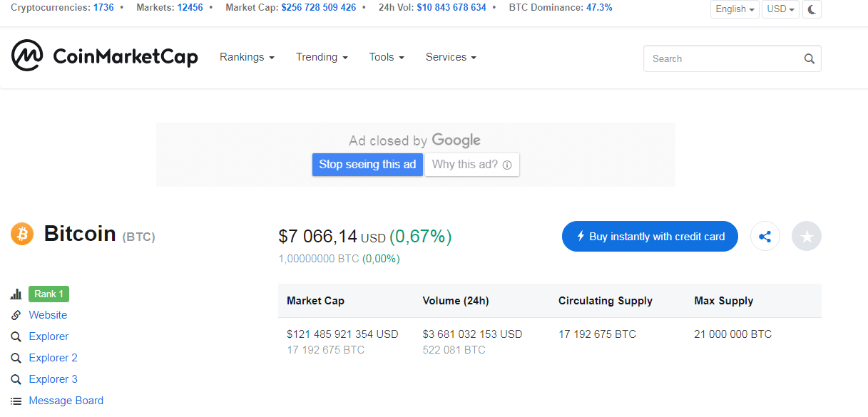This screenshot has width=868, height=417.
Task: Click the Website link chain icon
Action: click(16, 315)
